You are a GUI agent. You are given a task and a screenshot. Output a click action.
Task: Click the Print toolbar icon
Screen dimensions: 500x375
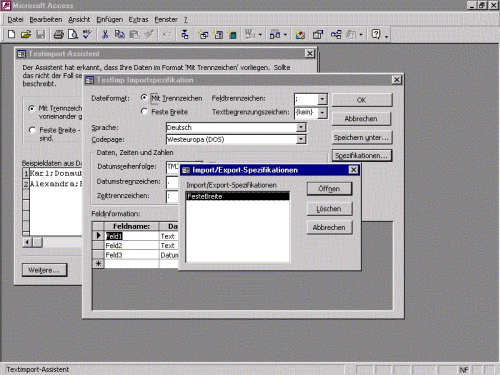coord(59,34)
